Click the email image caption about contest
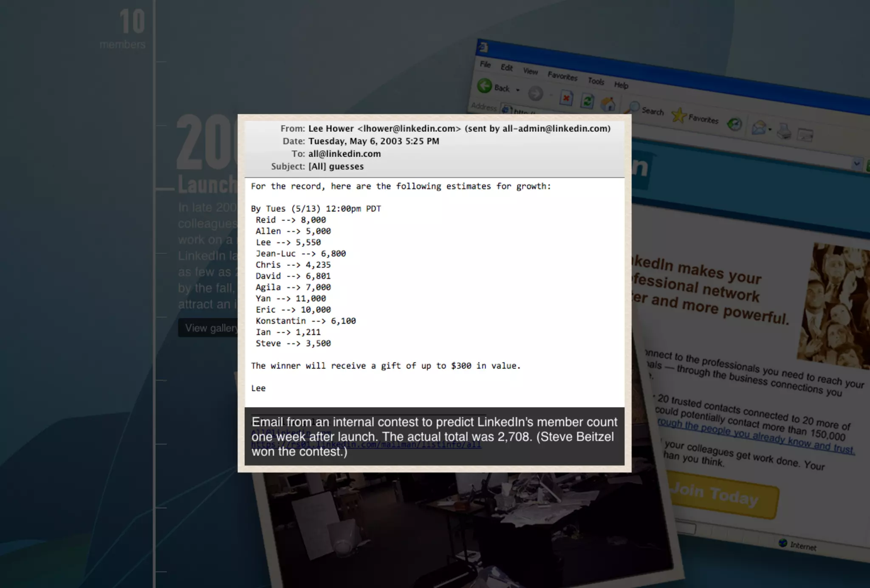 click(434, 437)
